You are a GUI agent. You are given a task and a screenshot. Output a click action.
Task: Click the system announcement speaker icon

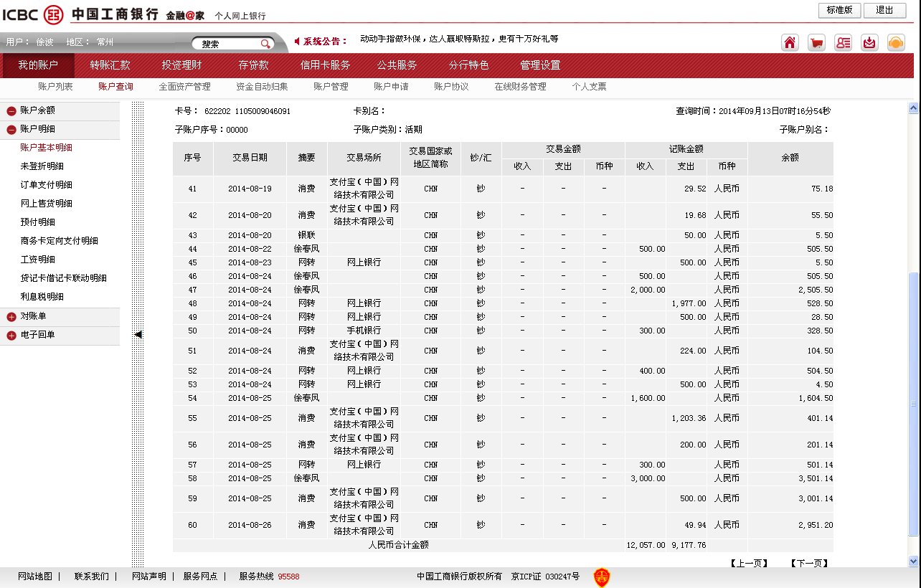298,41
